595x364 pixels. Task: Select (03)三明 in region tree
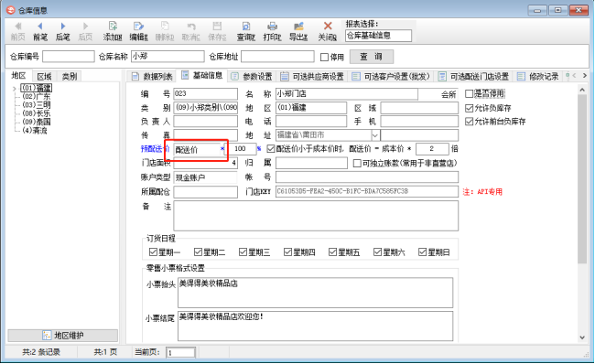click(36, 105)
